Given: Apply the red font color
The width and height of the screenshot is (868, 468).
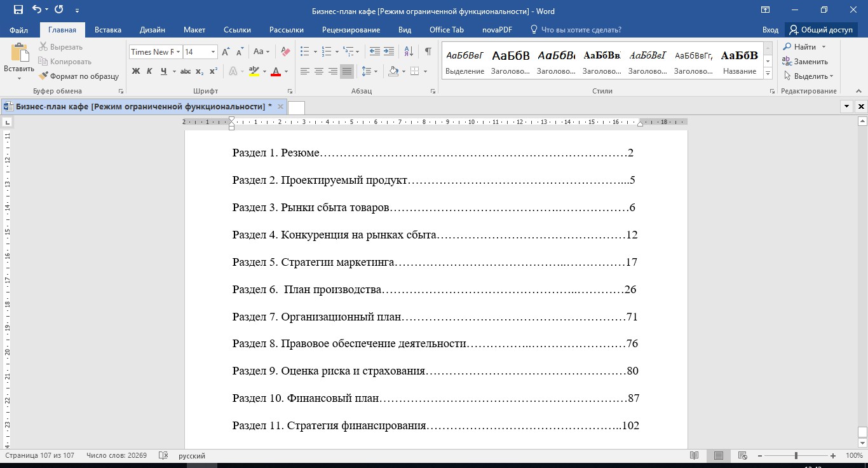Looking at the screenshot, I should (276, 71).
